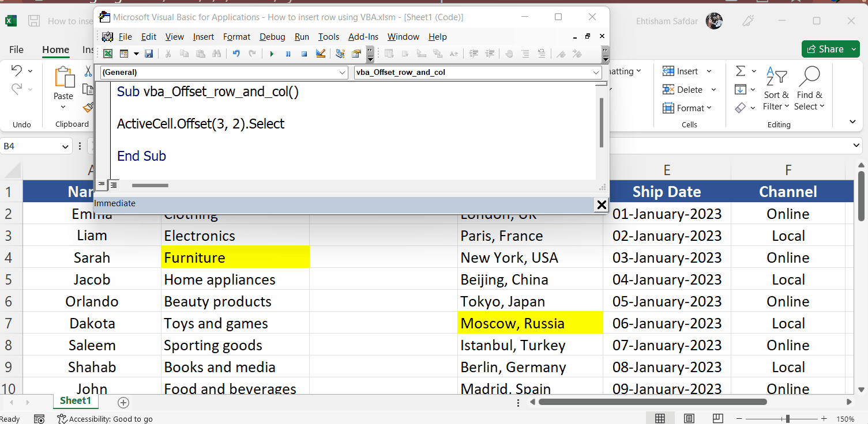Toggle the Macro recording indicator

pos(39,419)
